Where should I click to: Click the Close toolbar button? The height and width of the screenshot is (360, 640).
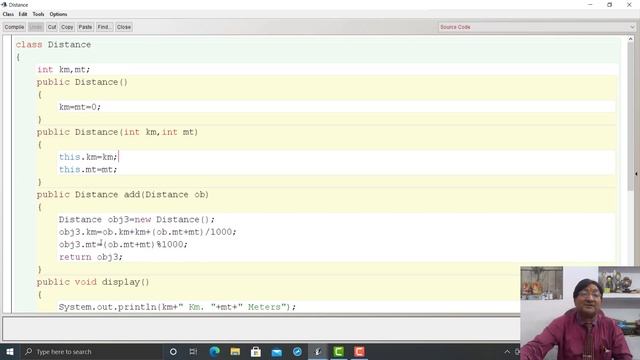pyautogui.click(x=124, y=27)
